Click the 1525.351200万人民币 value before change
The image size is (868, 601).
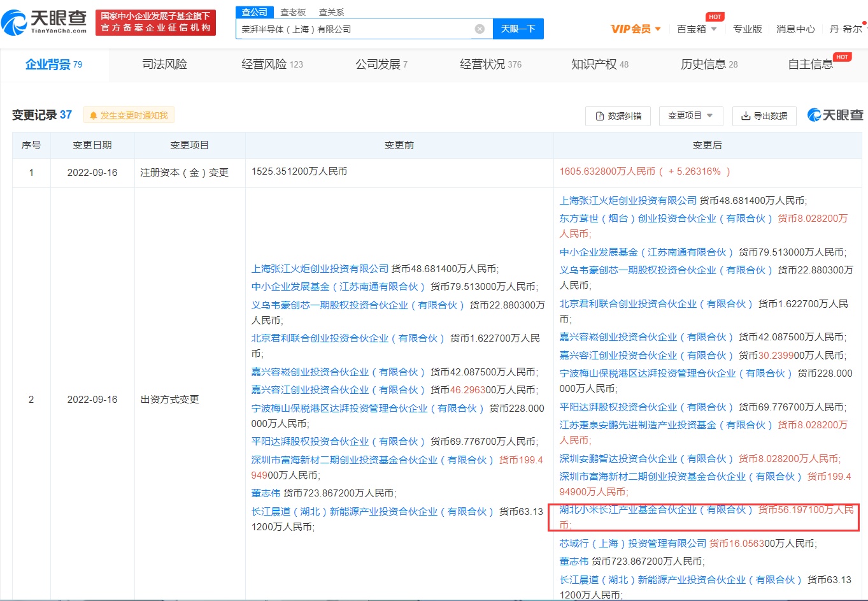(x=299, y=171)
